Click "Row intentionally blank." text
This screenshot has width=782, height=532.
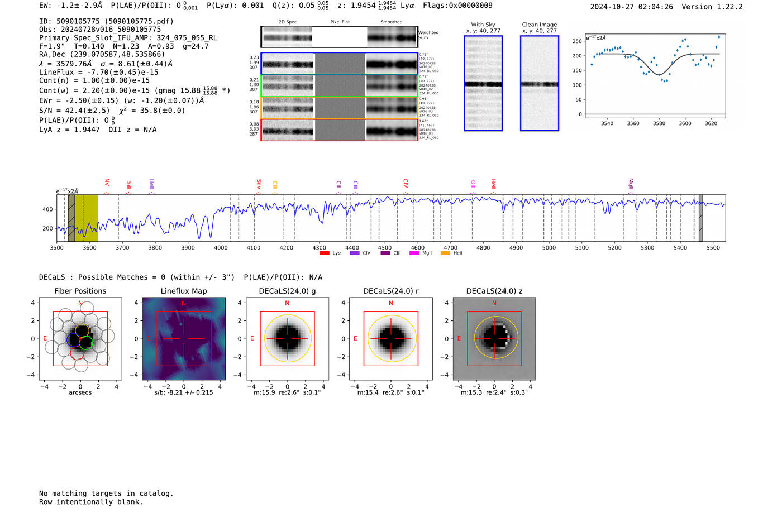pos(91,502)
